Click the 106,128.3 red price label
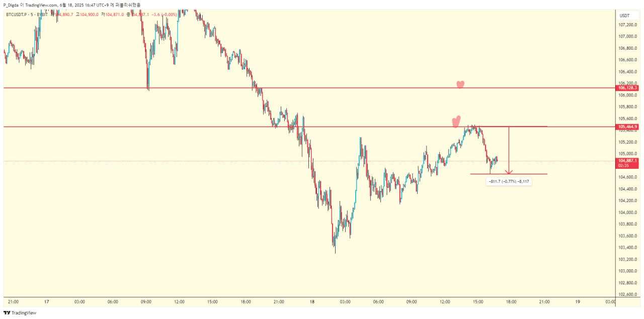This screenshot has height=319, width=644. 627,88
